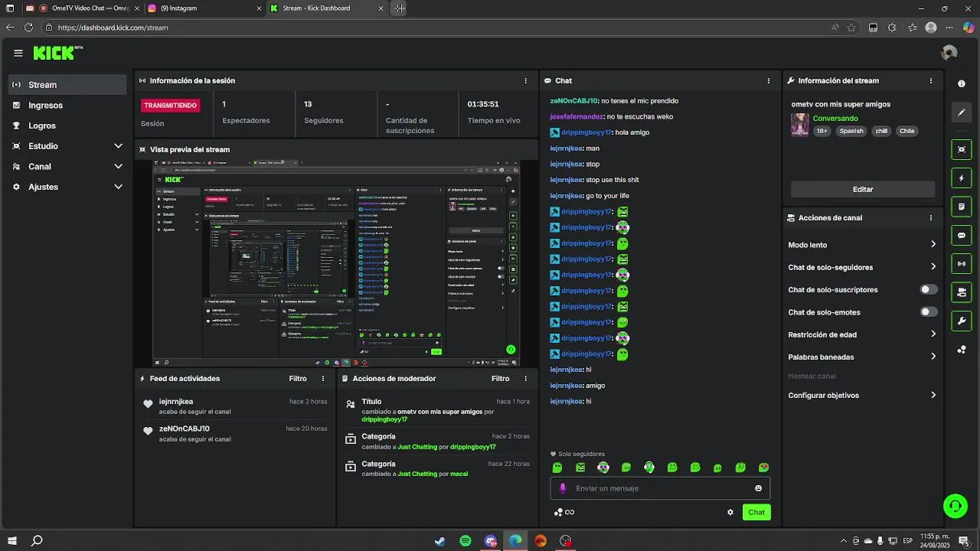
Task: Open Modo lento settings arrow
Action: point(933,245)
